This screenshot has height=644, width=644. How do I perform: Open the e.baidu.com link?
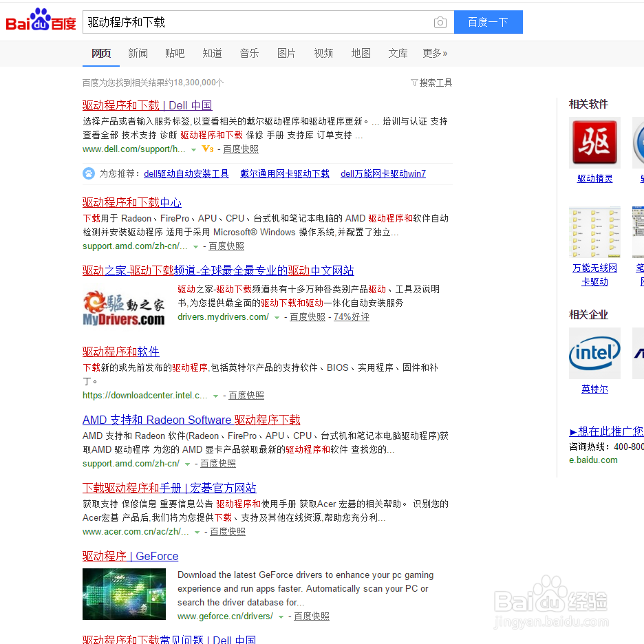(594, 460)
